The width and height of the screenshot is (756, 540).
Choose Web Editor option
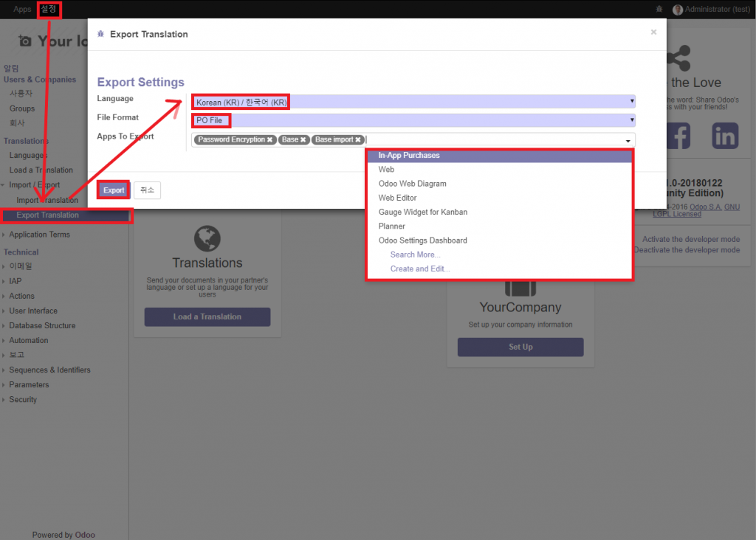(499, 198)
